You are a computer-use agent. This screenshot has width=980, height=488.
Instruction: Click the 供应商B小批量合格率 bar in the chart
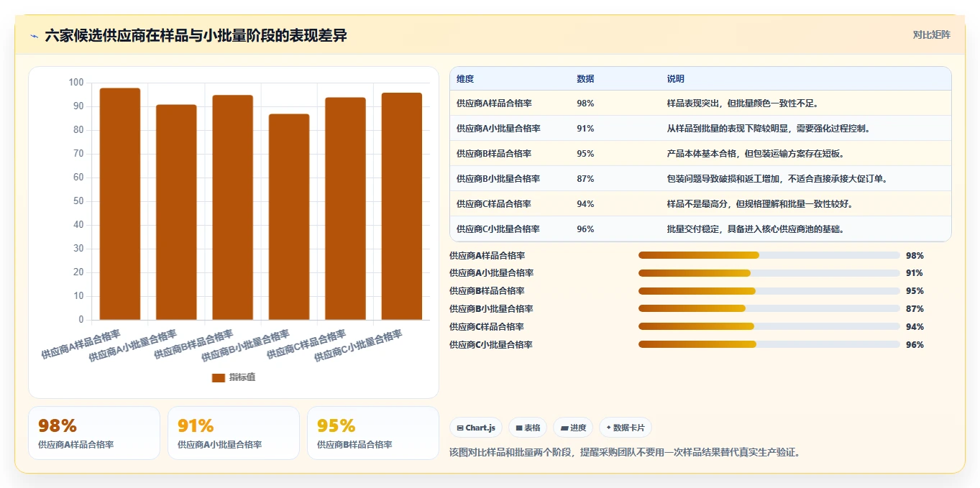click(289, 217)
